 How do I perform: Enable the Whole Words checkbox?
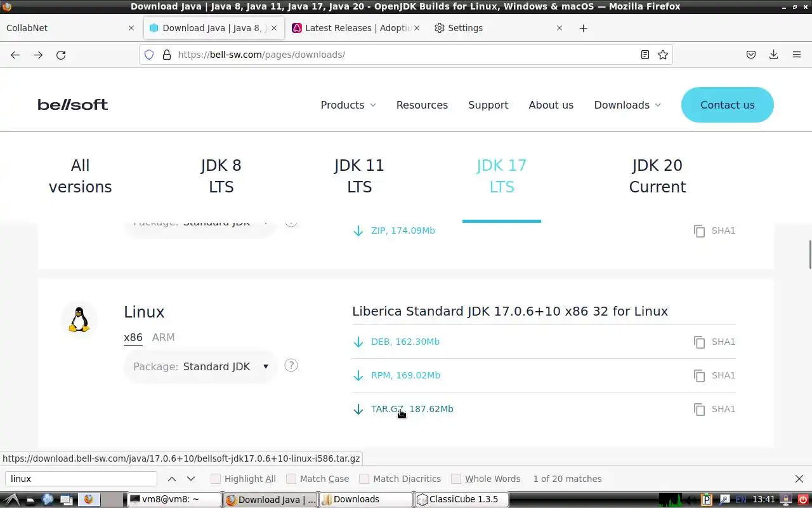click(x=456, y=479)
